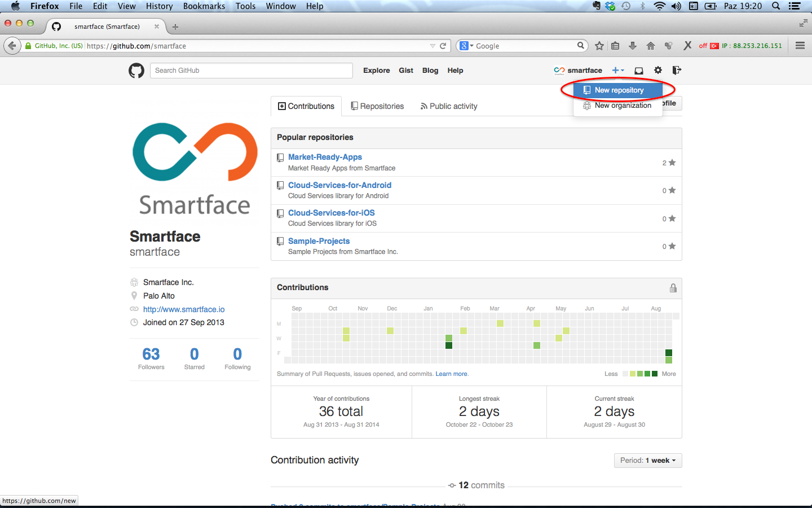Image resolution: width=812 pixels, height=508 pixels.
Task: Open the Learn more link
Action: tap(452, 374)
